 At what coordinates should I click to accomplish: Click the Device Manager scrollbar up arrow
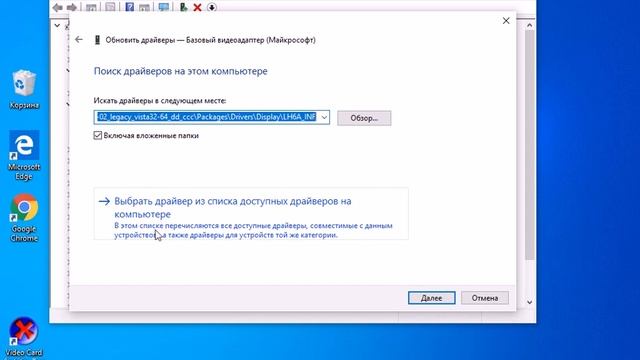[x=529, y=25]
